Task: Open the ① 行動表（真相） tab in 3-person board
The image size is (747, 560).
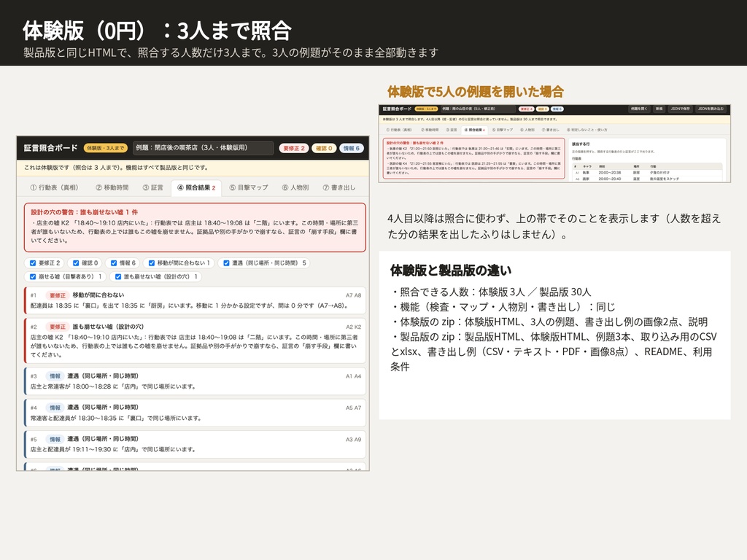Action: [x=54, y=187]
